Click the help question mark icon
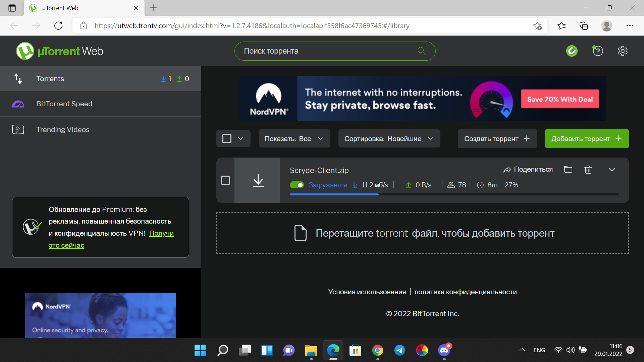 (598, 51)
